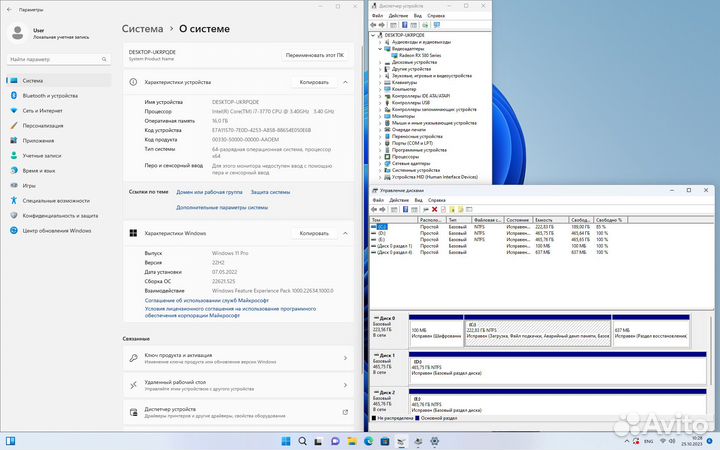Image resolution: width=720 pixels, height=450 pixels.
Task: Select 100 МБ partition on Диск 0 graphic
Action: (436, 331)
